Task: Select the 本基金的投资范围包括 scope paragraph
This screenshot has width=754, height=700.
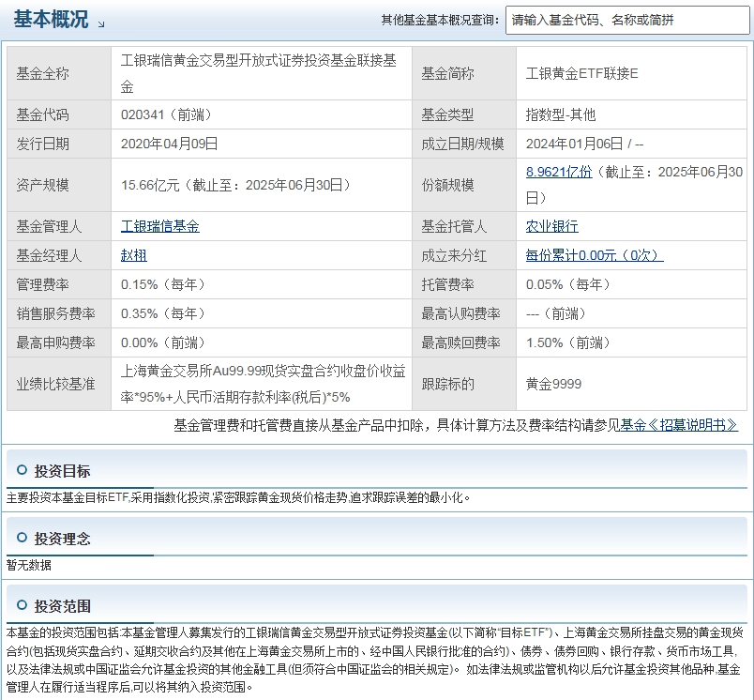Action: [x=375, y=660]
